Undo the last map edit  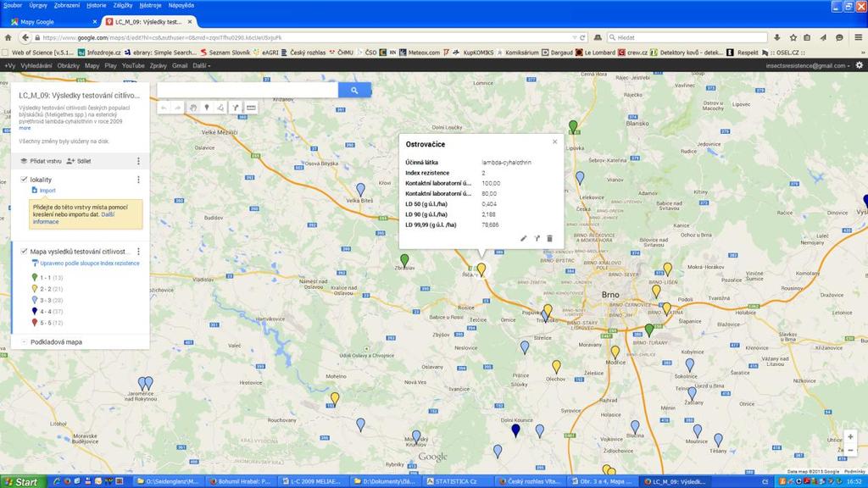click(x=164, y=108)
